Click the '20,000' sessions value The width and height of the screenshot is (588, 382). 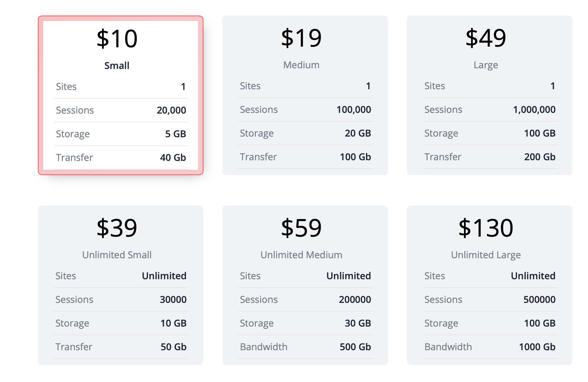coord(171,110)
